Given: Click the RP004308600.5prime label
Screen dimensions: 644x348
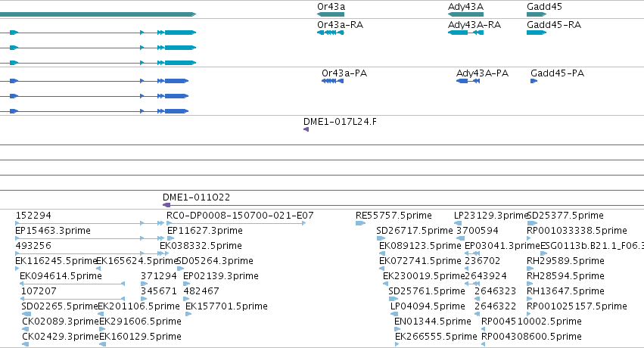Looking at the screenshot, I should [x=531, y=336].
